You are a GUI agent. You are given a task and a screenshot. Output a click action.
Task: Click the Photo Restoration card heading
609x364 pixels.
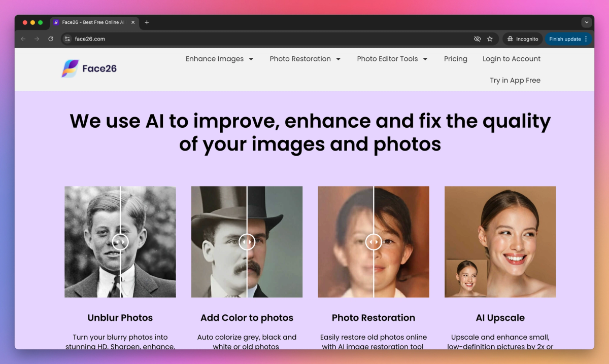point(374,318)
